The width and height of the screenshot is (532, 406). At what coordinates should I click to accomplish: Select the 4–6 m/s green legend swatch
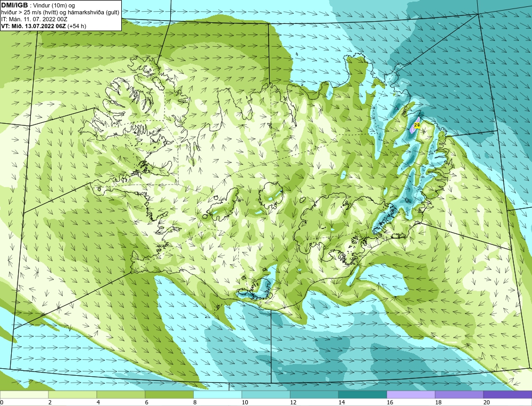tap(121, 394)
